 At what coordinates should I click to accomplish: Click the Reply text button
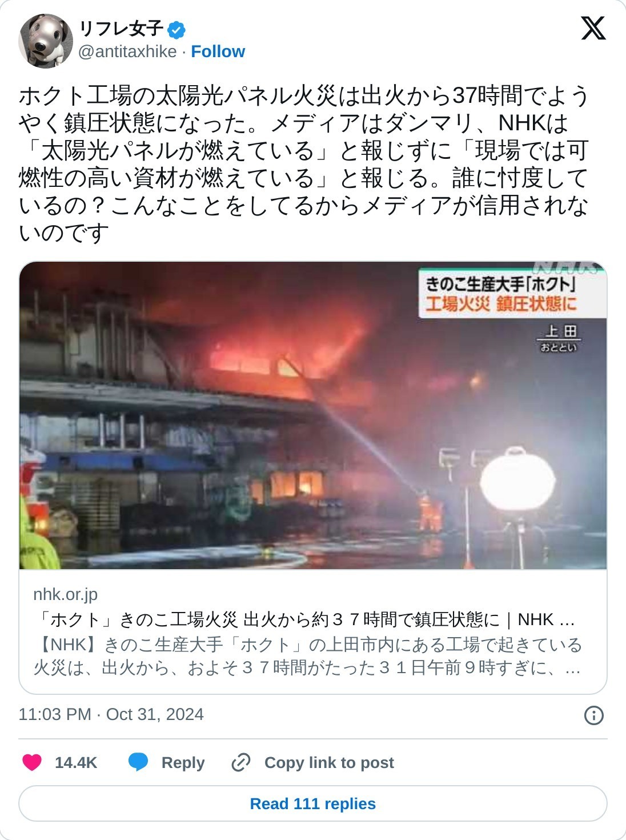(183, 763)
